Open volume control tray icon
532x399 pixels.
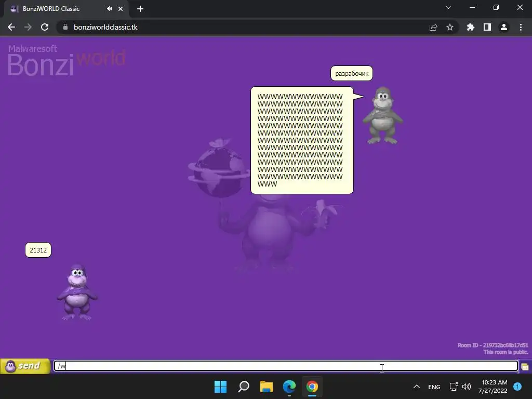pyautogui.click(x=467, y=387)
